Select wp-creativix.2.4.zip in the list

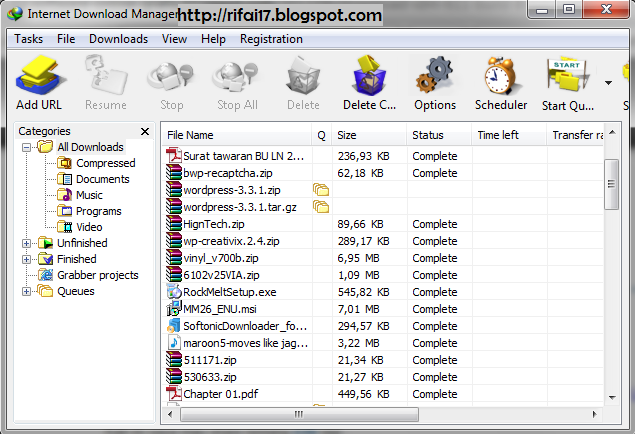click(231, 241)
